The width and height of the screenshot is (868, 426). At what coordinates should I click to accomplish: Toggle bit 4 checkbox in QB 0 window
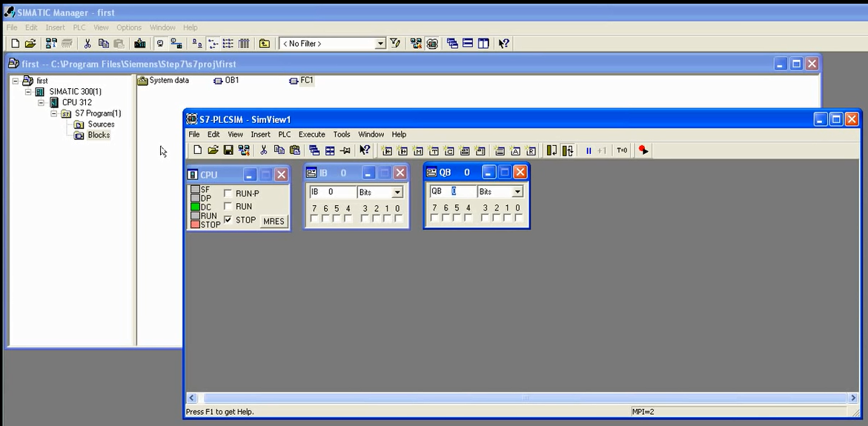click(x=468, y=218)
